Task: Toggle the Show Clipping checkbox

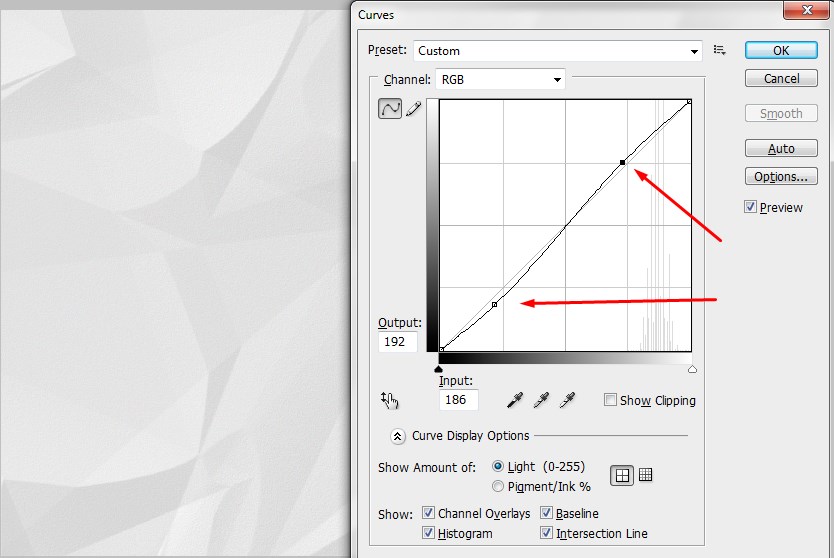Action: (610, 399)
